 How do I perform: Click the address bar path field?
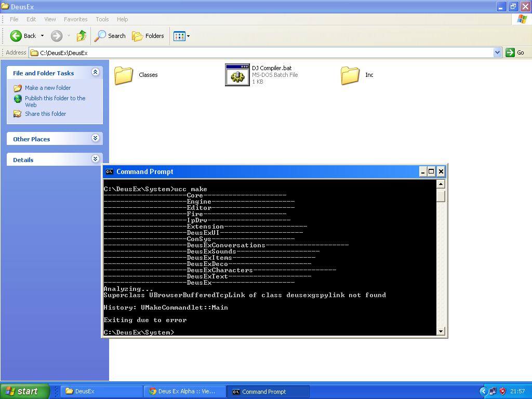click(x=261, y=52)
